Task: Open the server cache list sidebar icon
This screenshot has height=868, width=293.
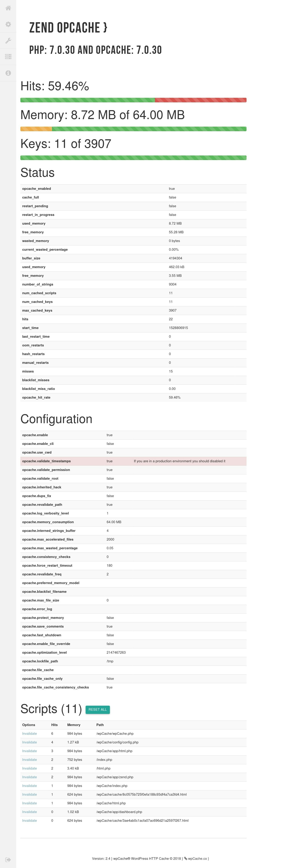Action: [8, 56]
